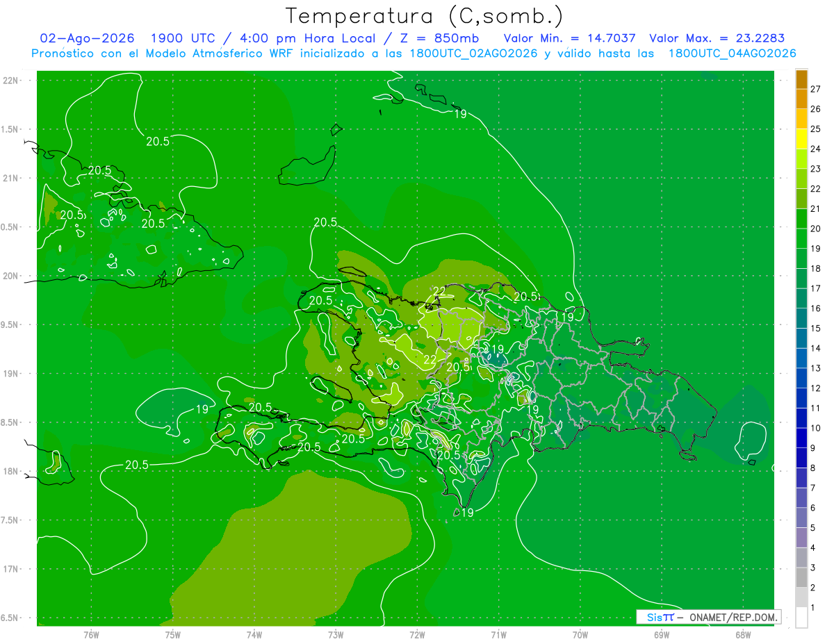Click legend value 25
Screen dimensions: 834x644
815,129
